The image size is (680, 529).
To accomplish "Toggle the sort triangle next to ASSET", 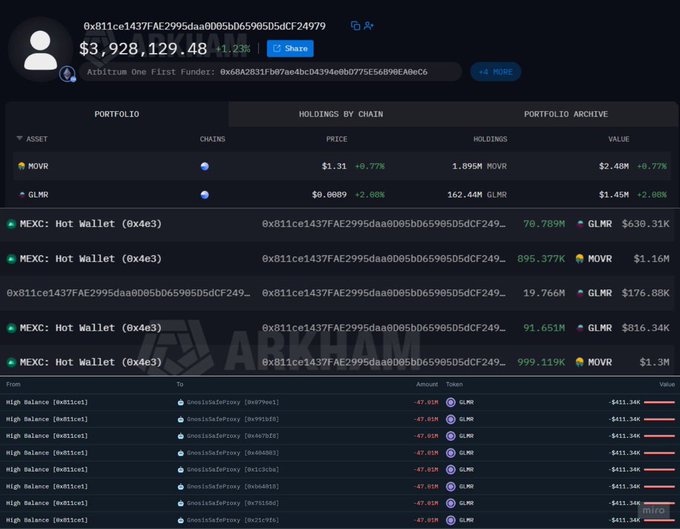I will coord(20,138).
